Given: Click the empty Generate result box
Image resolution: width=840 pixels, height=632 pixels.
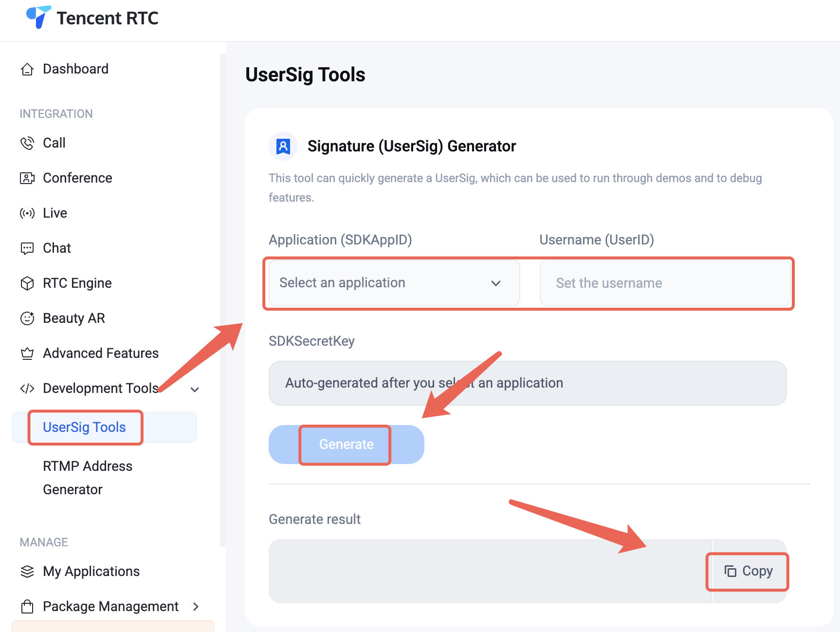Looking at the screenshot, I should click(x=490, y=571).
